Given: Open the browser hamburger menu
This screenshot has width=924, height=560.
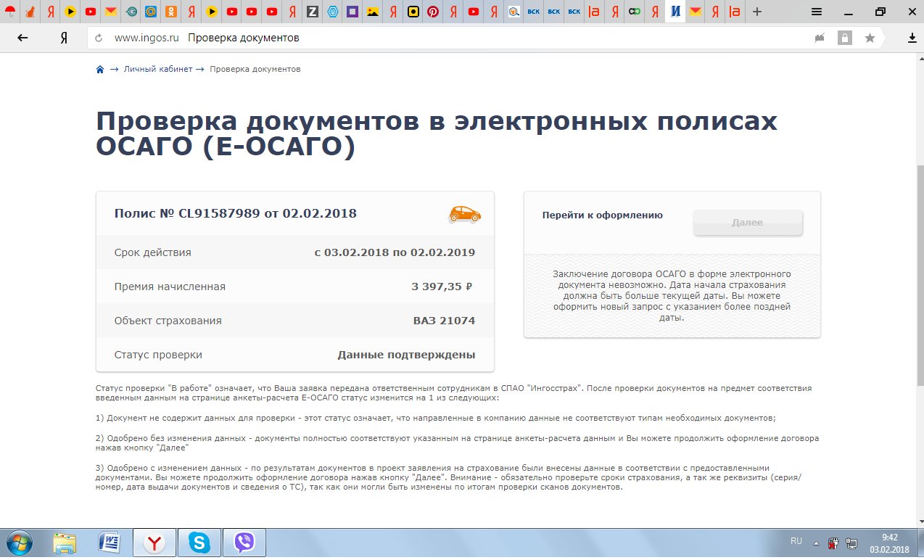Looking at the screenshot, I should pyautogui.click(x=816, y=12).
